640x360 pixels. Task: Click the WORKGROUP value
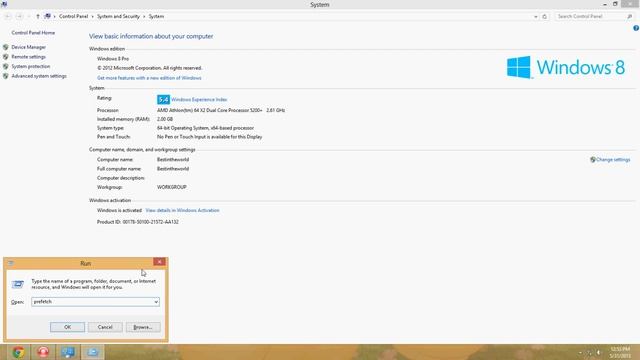pos(171,187)
